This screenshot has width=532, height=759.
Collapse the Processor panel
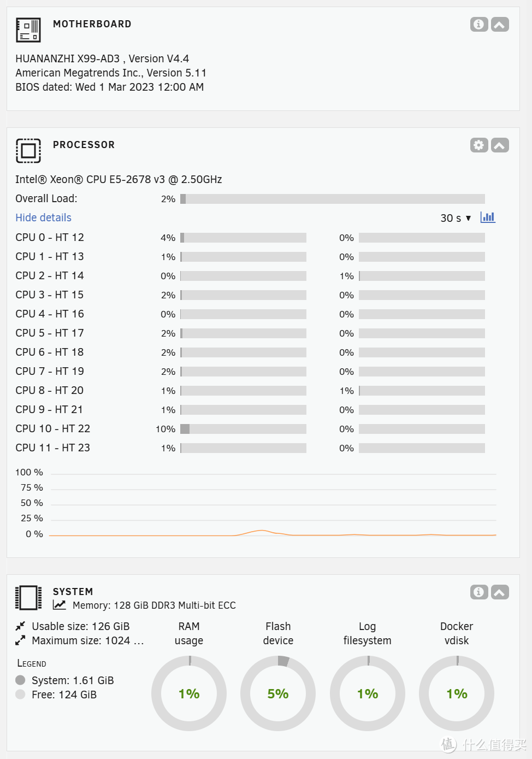pyautogui.click(x=500, y=145)
